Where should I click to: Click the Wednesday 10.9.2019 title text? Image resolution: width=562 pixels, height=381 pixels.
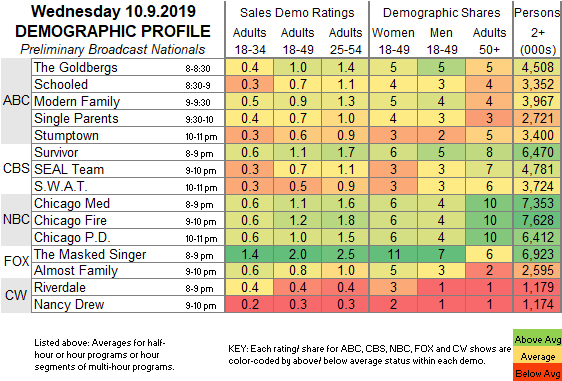[113, 11]
